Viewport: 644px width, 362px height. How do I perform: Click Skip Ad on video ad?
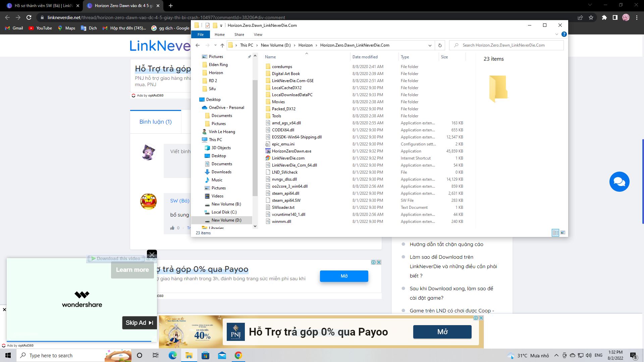[139, 323]
